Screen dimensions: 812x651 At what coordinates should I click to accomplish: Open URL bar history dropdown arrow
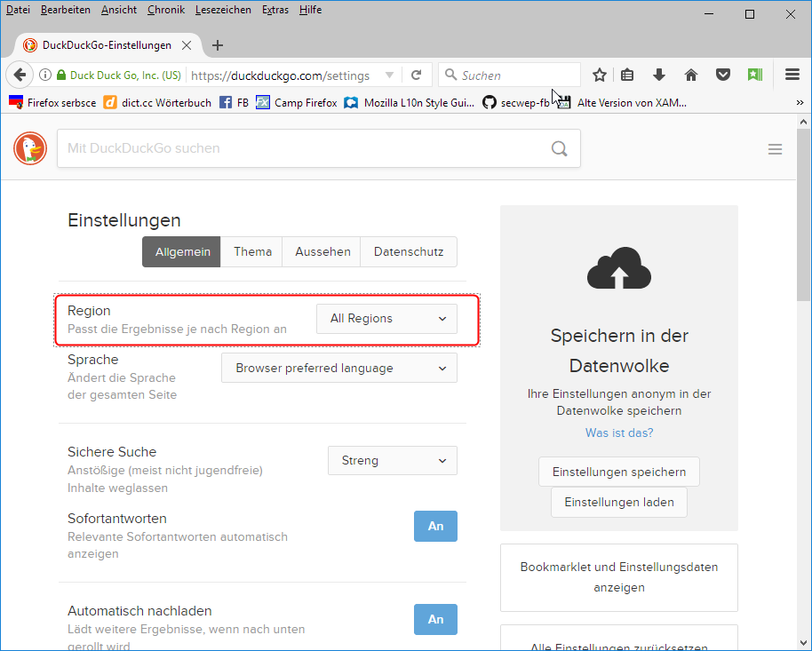point(389,75)
